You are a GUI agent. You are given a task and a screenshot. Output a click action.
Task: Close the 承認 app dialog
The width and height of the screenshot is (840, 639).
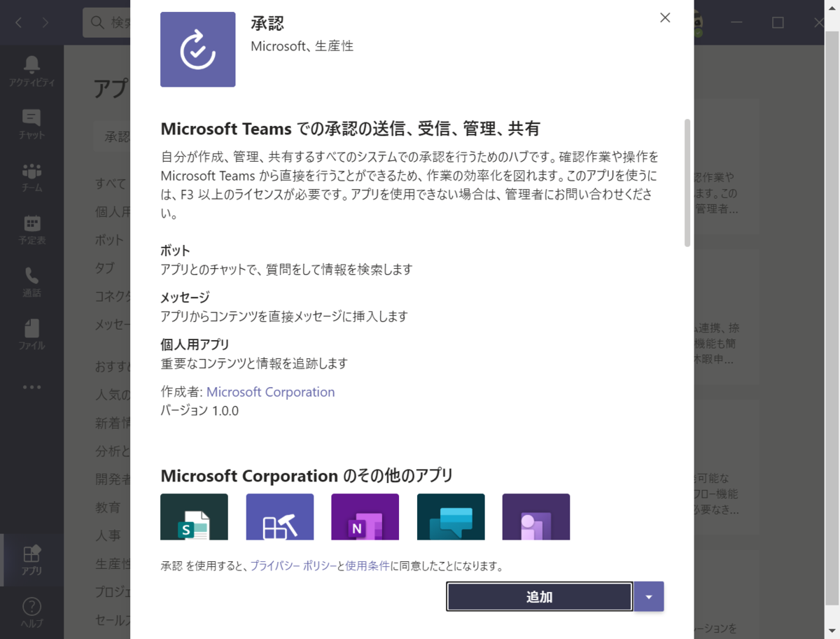pyautogui.click(x=665, y=17)
